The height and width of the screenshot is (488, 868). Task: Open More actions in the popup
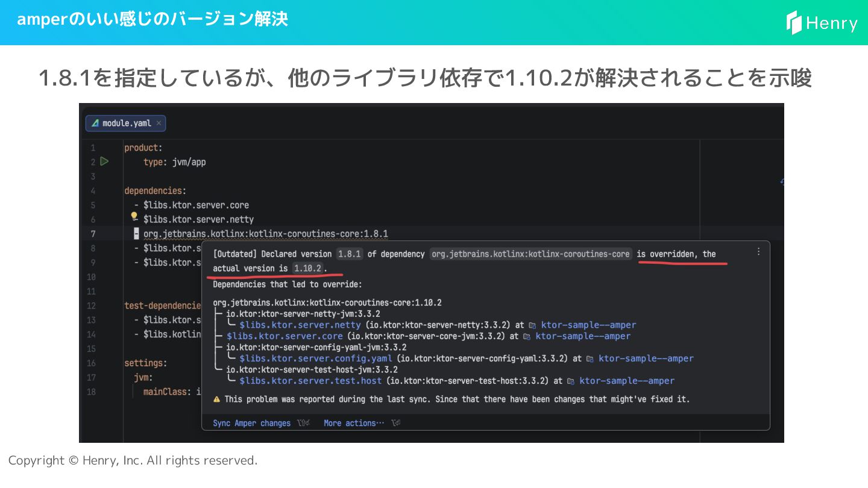click(x=354, y=423)
